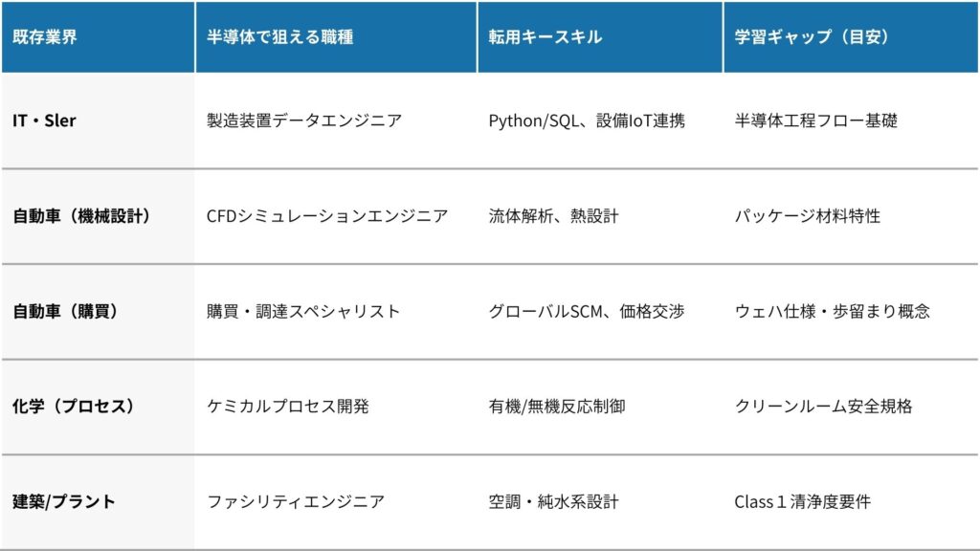The image size is (980, 551).
Task: Click the 自動車（購買） row label
Action: coord(65,311)
